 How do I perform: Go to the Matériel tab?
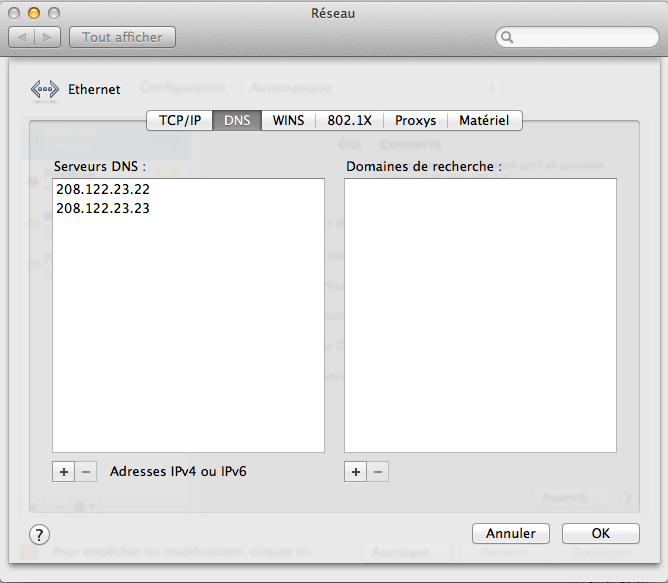click(x=484, y=120)
